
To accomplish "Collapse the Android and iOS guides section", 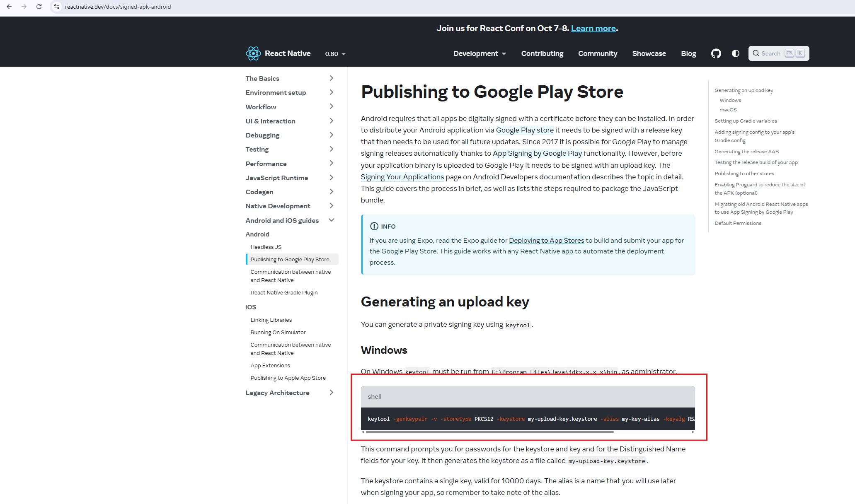I will pos(331,220).
